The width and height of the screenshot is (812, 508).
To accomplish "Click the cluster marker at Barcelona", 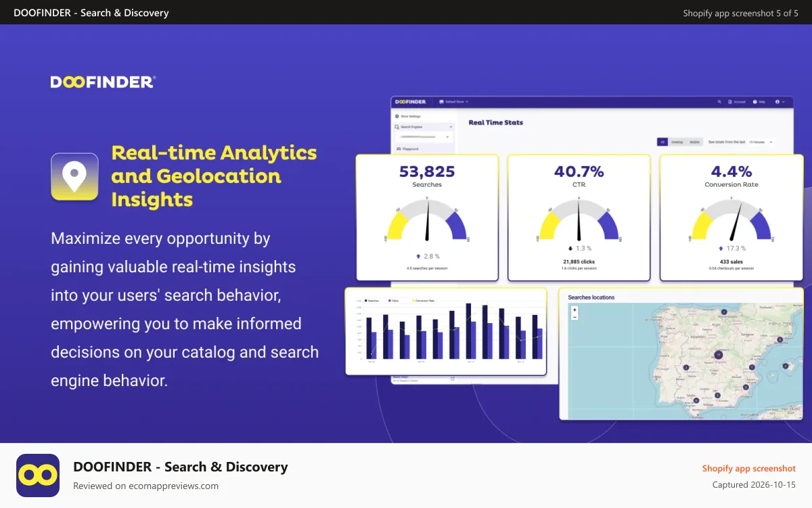I will click(780, 339).
